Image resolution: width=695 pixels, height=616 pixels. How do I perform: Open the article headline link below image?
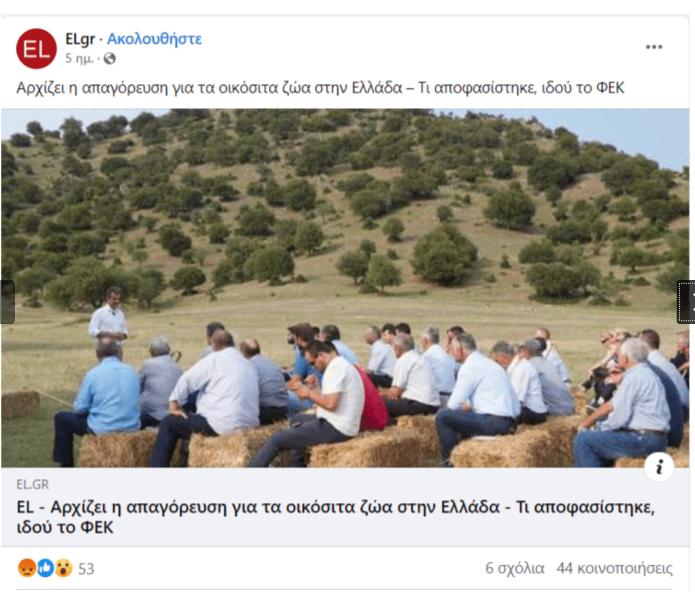pyautogui.click(x=336, y=517)
